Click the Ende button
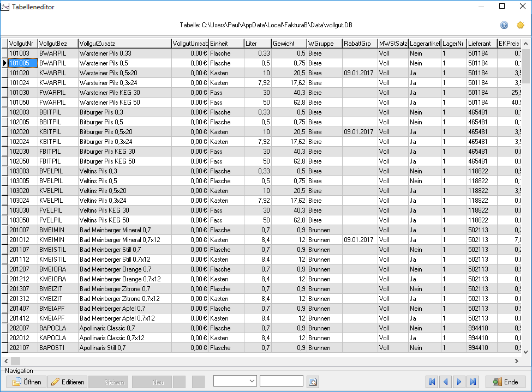 pos(505,382)
